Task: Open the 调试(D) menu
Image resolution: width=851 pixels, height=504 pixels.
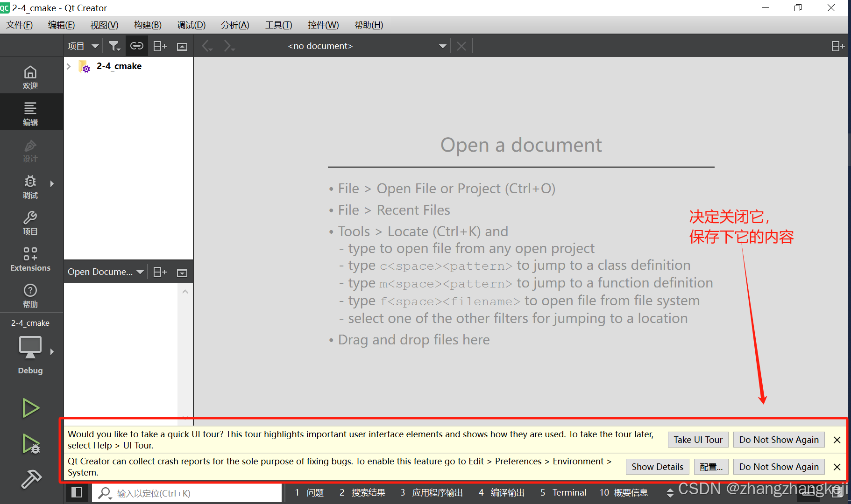Action: point(191,25)
